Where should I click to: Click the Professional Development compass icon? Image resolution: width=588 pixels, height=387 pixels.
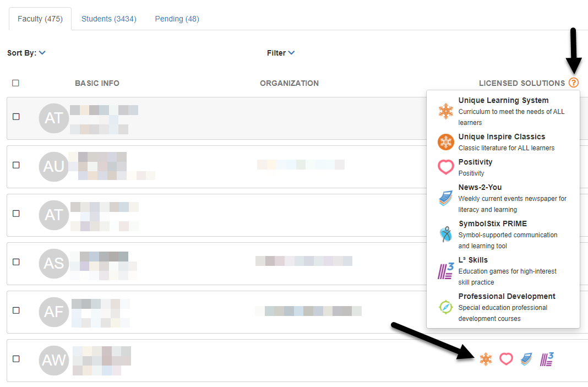[x=446, y=307]
